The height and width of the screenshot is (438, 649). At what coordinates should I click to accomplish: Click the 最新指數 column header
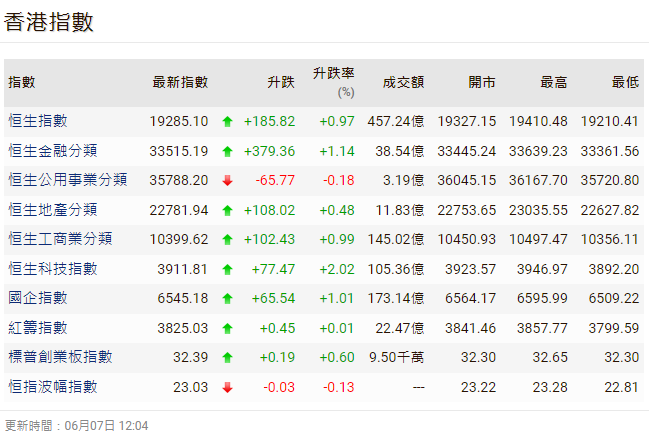180,82
